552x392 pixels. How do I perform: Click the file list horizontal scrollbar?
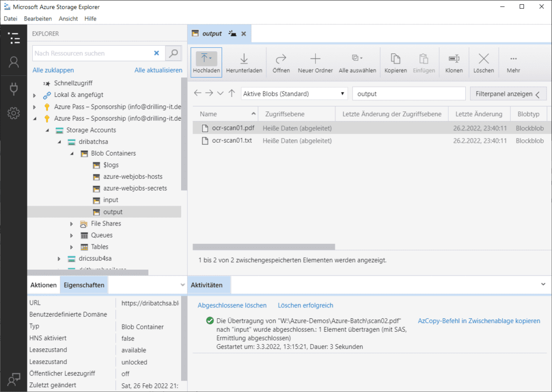pyautogui.click(x=264, y=247)
